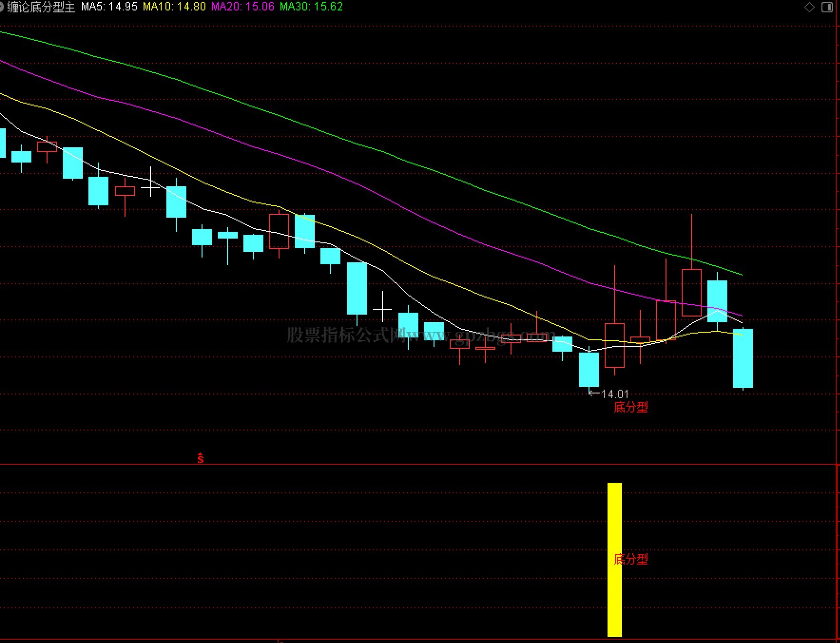This screenshot has height=643, width=840.
Task: Toggle the side panel square icon
Action: 827,8
